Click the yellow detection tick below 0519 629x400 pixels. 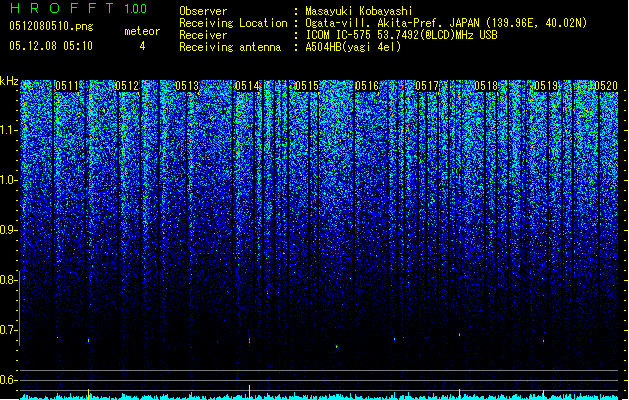pyautogui.click(x=544, y=393)
